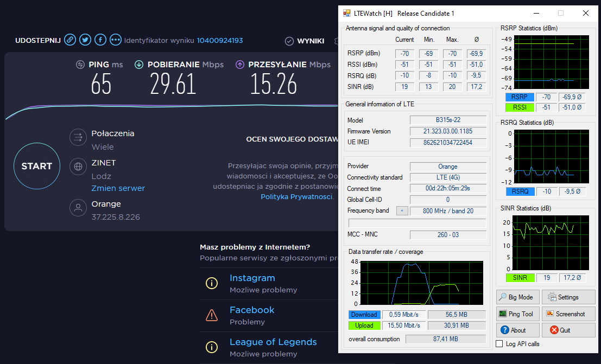Open the WYNIKI results tab
This screenshot has width=601, height=364.
pyautogui.click(x=305, y=41)
